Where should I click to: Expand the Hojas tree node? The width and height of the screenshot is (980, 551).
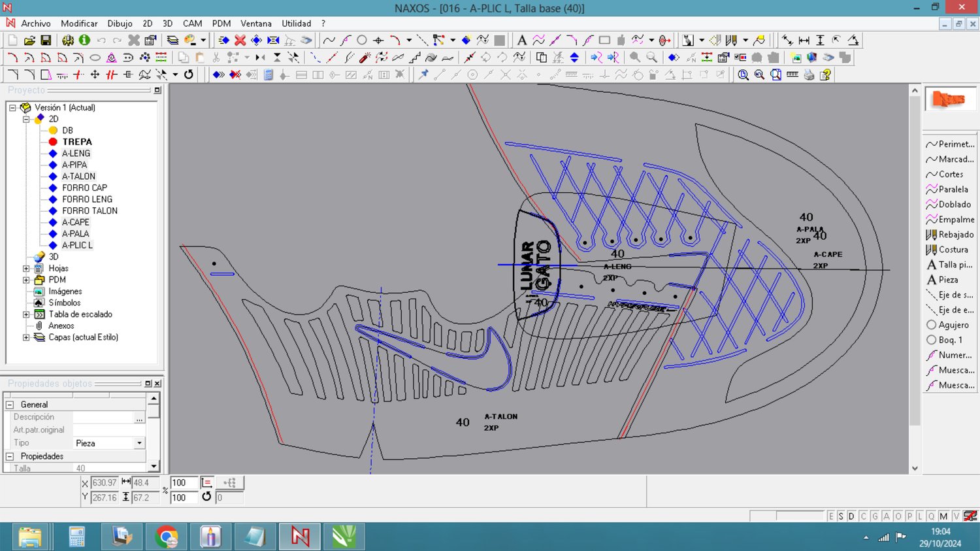26,269
